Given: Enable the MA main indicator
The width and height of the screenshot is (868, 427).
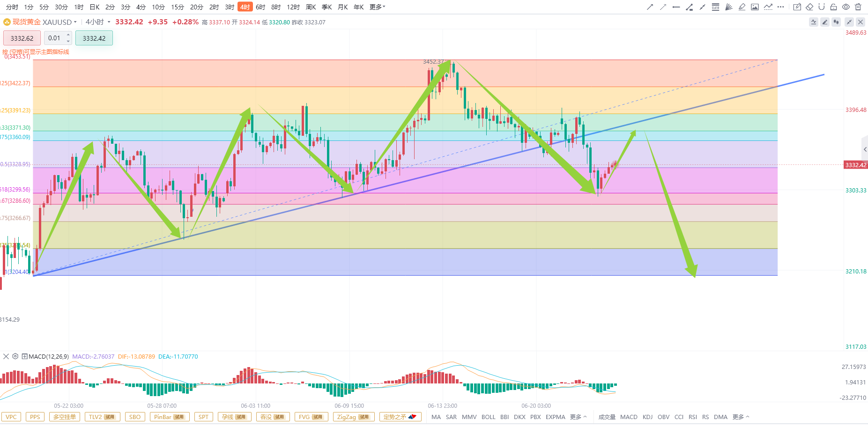Looking at the screenshot, I should pyautogui.click(x=436, y=417).
